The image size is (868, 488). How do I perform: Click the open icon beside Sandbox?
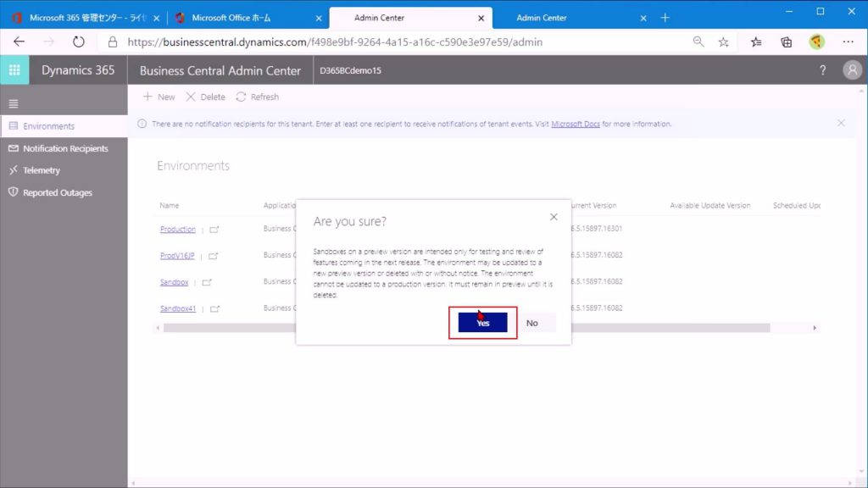(207, 283)
